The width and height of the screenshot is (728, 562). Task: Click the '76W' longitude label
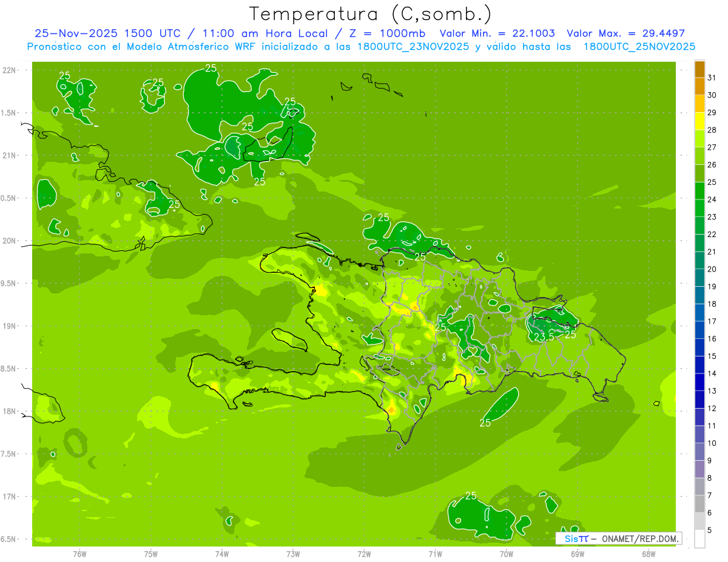coord(79,554)
